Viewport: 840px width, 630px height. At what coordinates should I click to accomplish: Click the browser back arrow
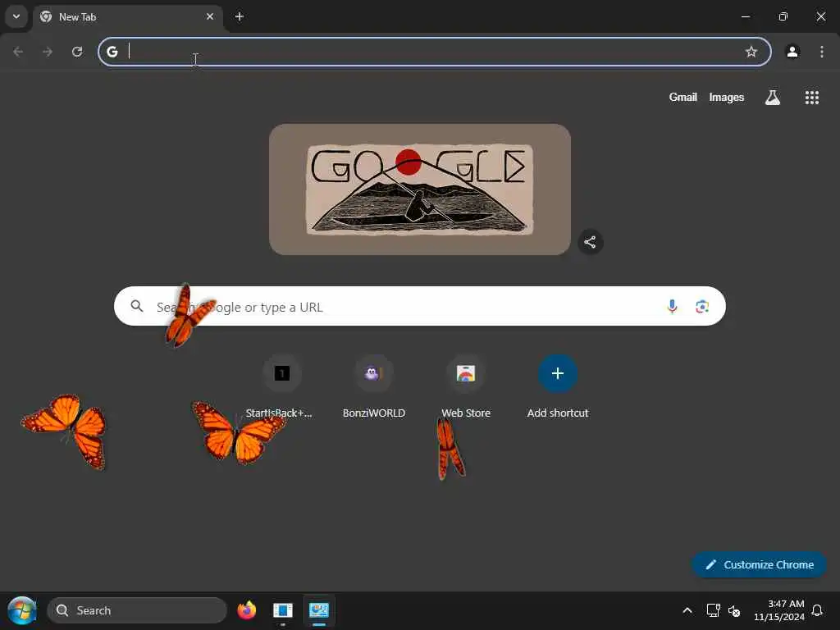click(18, 52)
